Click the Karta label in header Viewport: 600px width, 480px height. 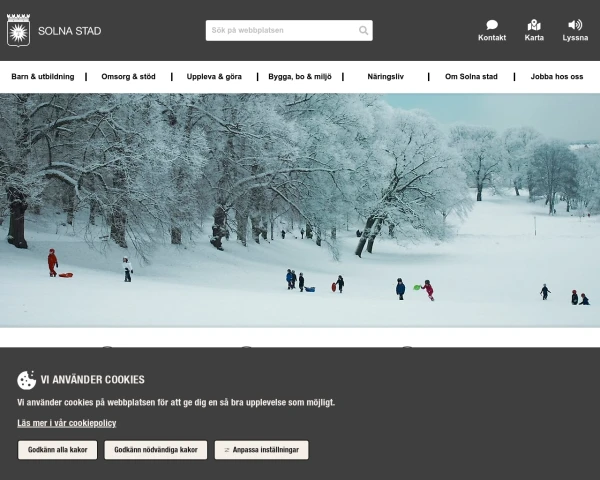click(x=534, y=38)
